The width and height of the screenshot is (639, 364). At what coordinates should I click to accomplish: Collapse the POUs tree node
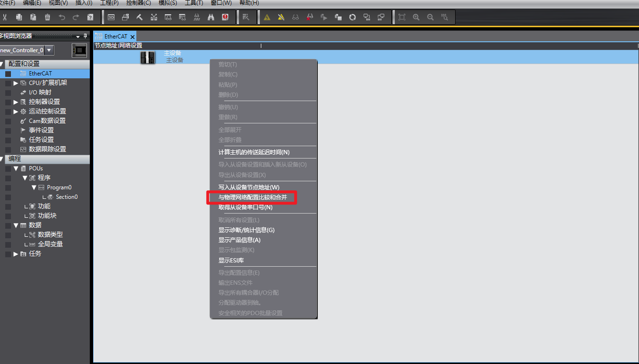[16, 168]
